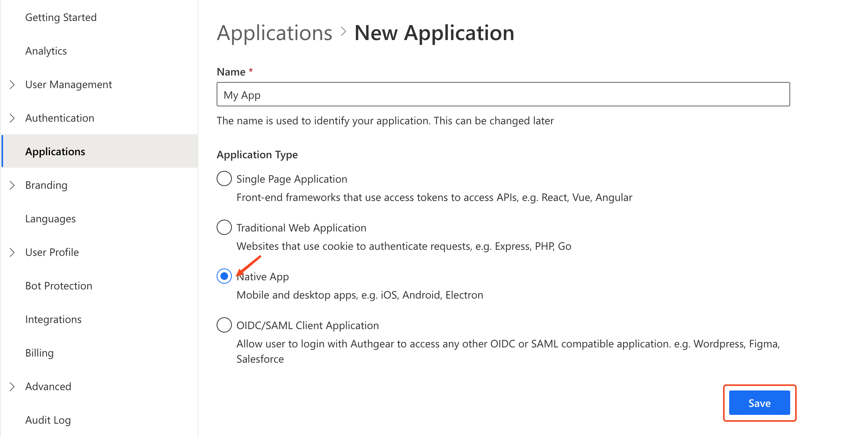Open the Integrations page

(x=53, y=320)
